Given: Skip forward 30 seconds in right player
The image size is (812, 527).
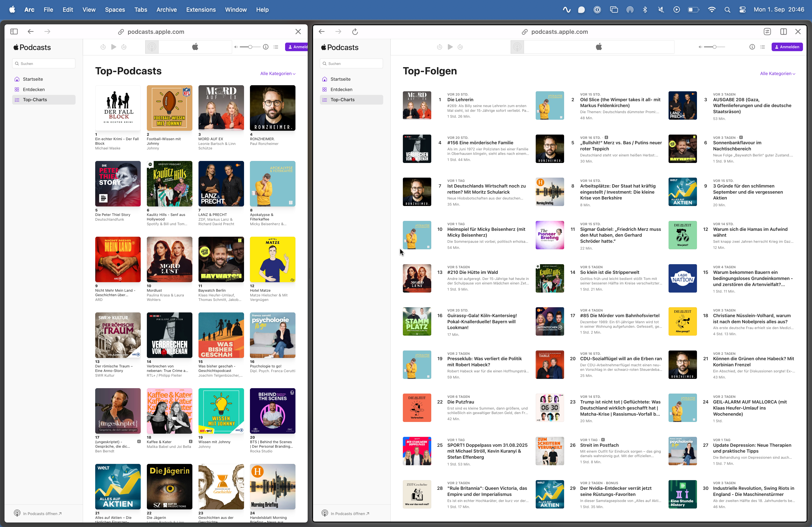Looking at the screenshot, I should coord(460,47).
